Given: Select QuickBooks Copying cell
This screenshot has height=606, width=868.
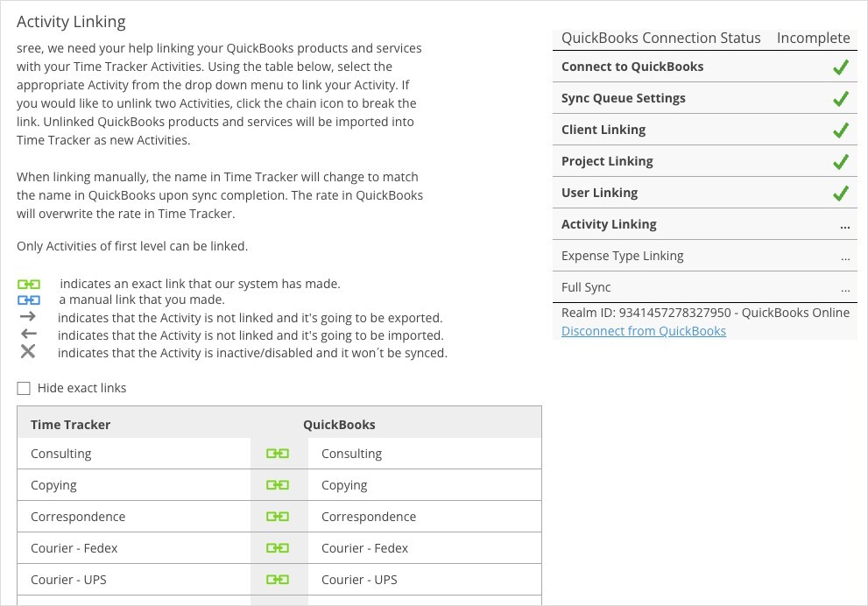Looking at the screenshot, I should coord(425,485).
